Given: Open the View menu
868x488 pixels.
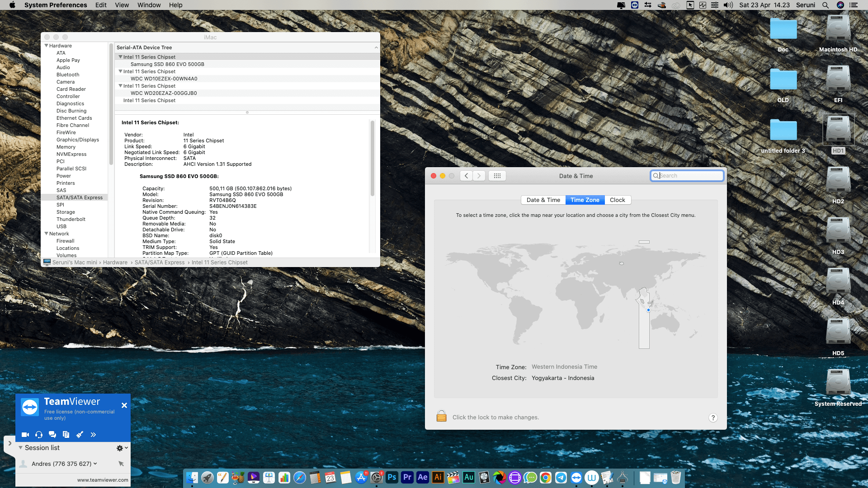Looking at the screenshot, I should coord(122,5).
